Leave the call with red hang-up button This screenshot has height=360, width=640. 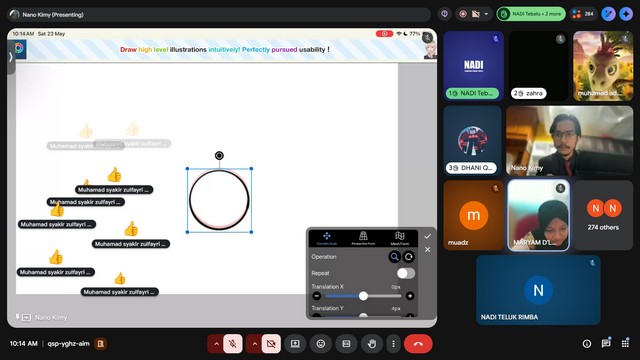418,344
